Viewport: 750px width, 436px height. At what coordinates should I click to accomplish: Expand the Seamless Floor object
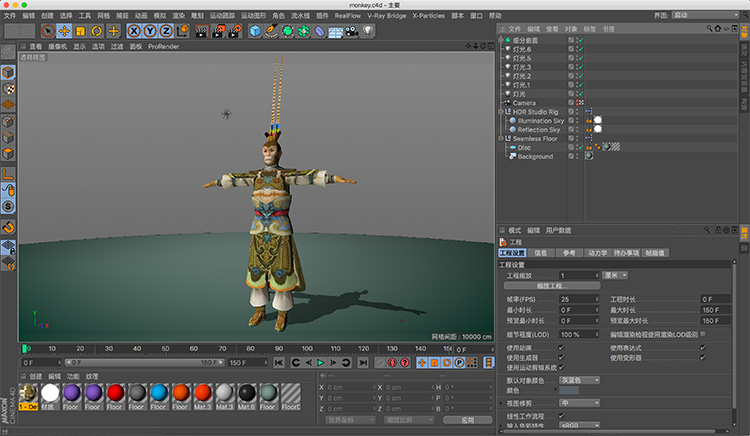pos(501,139)
